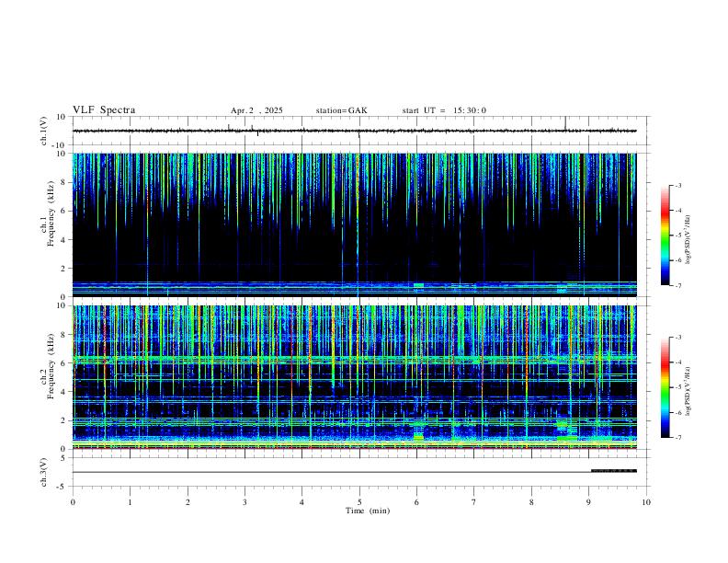
Task: Click the time axis tick label "10"
Action: [x=646, y=502]
